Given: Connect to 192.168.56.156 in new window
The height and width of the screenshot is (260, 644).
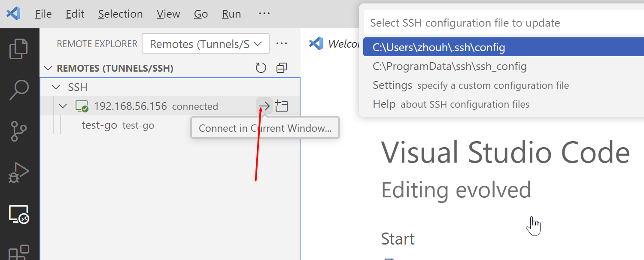Looking at the screenshot, I should tap(282, 106).
